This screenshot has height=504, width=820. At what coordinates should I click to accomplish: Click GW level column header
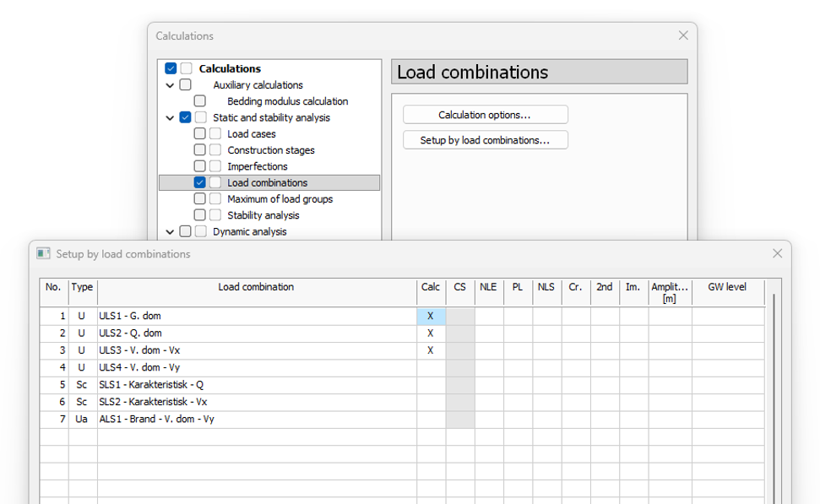click(x=728, y=292)
